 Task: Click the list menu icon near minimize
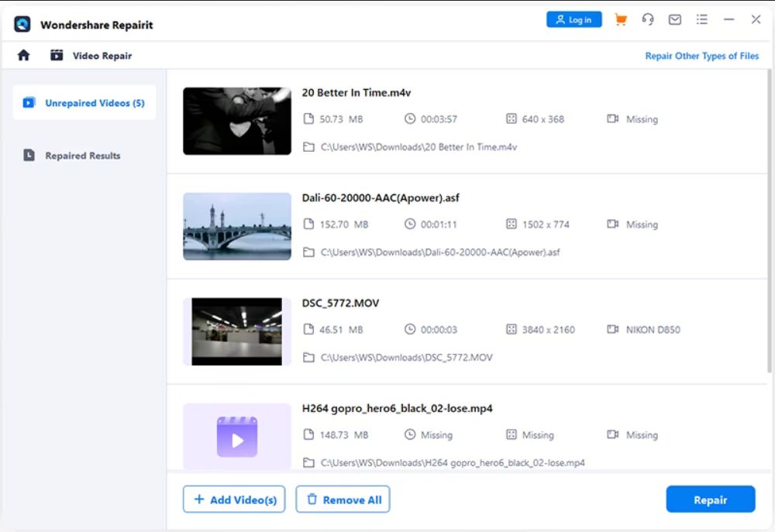coord(701,19)
